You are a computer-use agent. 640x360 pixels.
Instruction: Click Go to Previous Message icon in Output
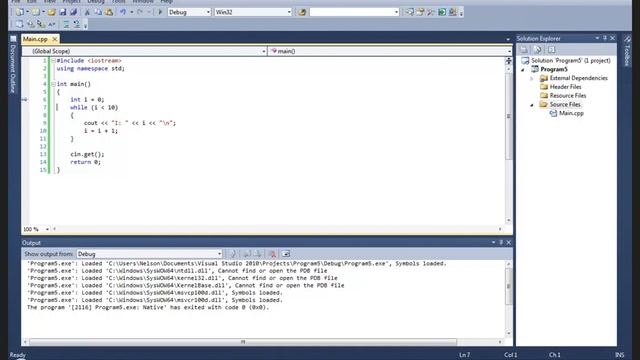pyautogui.click(x=247, y=254)
